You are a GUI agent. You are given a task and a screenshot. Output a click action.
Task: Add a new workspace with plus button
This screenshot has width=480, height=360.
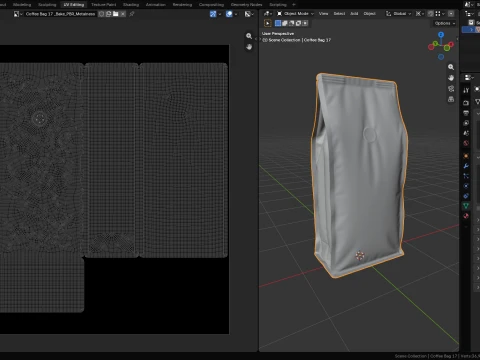click(x=294, y=5)
